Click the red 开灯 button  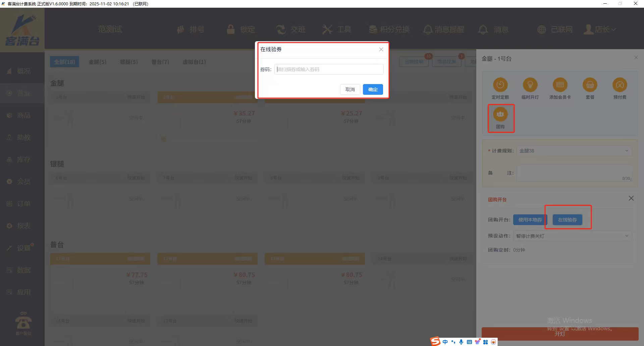pyautogui.click(x=560, y=334)
